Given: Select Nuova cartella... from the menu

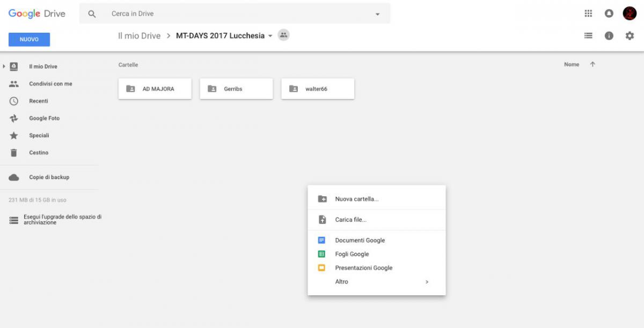Looking at the screenshot, I should tap(377, 199).
